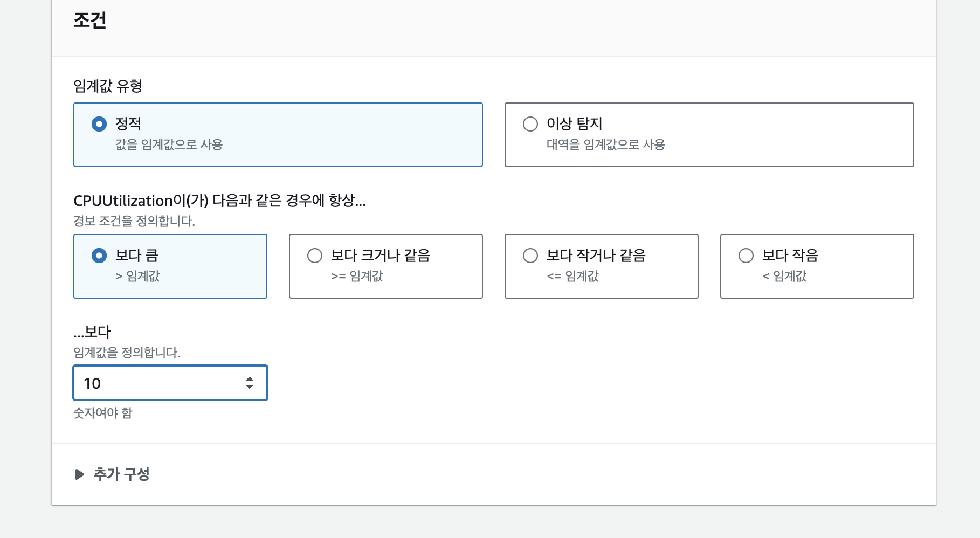Click the ">= 임계값" option description

coord(357,276)
